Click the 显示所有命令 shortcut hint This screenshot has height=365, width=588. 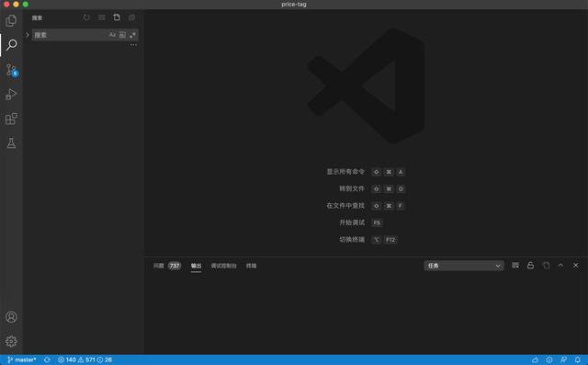tap(345, 172)
